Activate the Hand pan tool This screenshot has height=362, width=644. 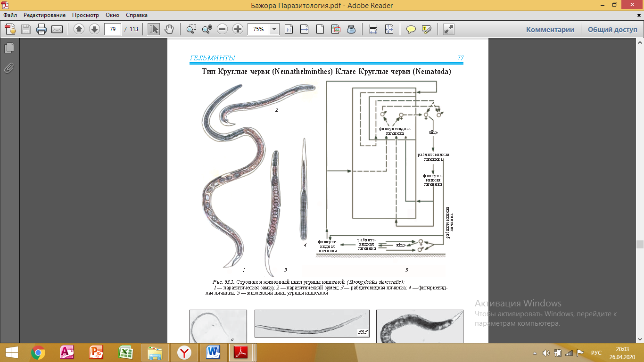pyautogui.click(x=169, y=29)
